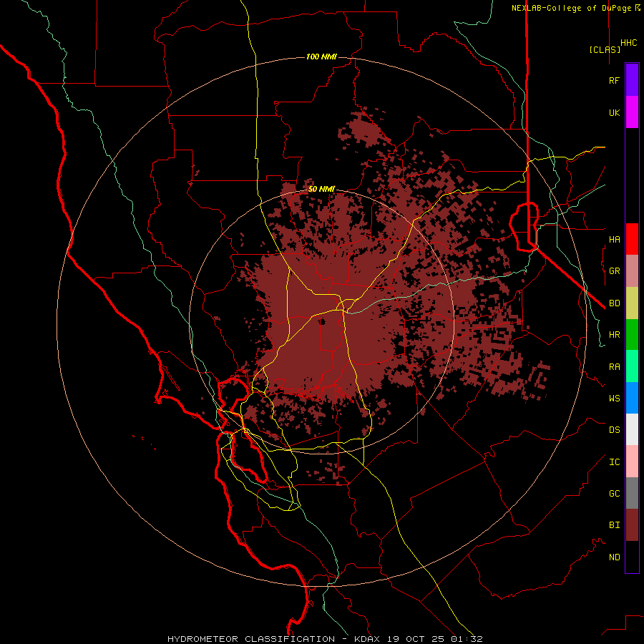This screenshot has height=644, width=644.
Task: Click the NEXLAB-College of DuPage credit text
Action: point(576,8)
